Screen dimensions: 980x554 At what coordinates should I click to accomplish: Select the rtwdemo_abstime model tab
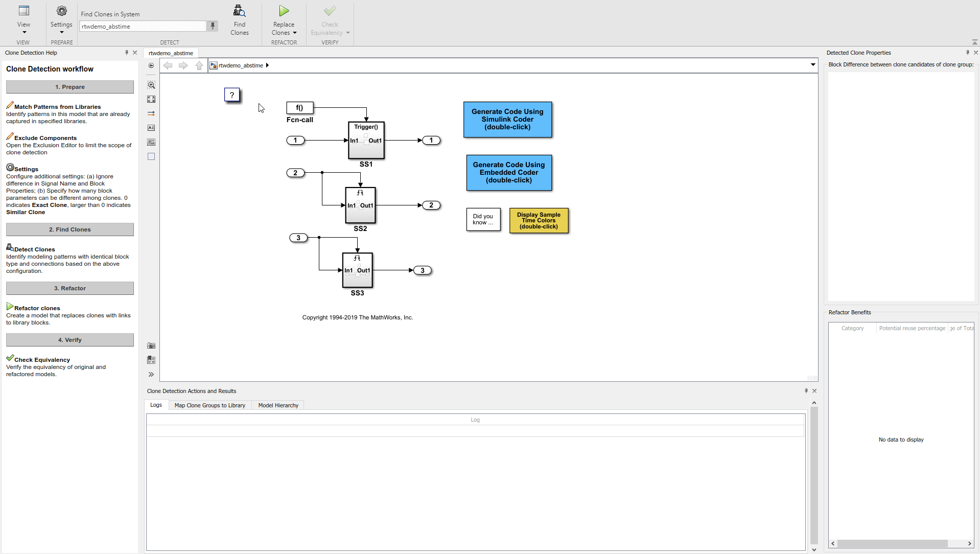[171, 53]
